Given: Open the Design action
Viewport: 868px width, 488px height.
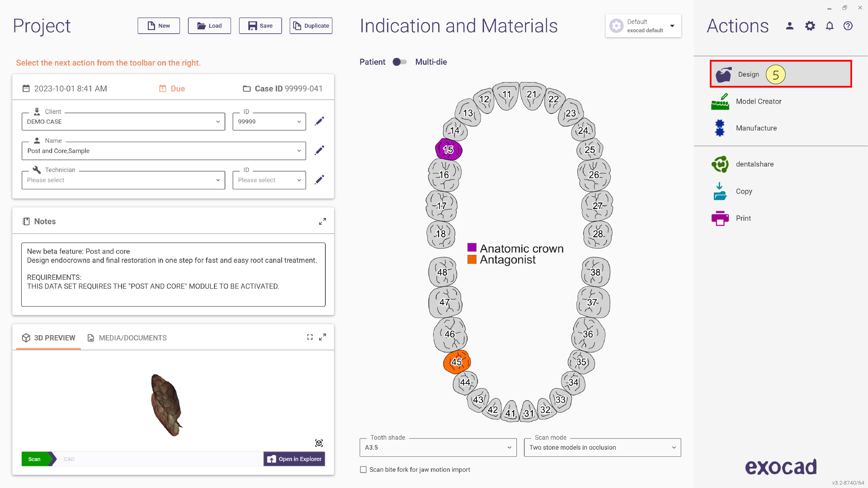Looking at the screenshot, I should coord(781,74).
